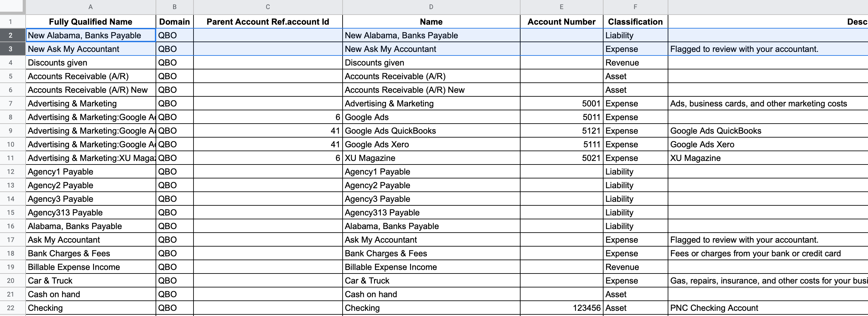Select 'PNC Checking Account' description cell

pyautogui.click(x=768, y=308)
